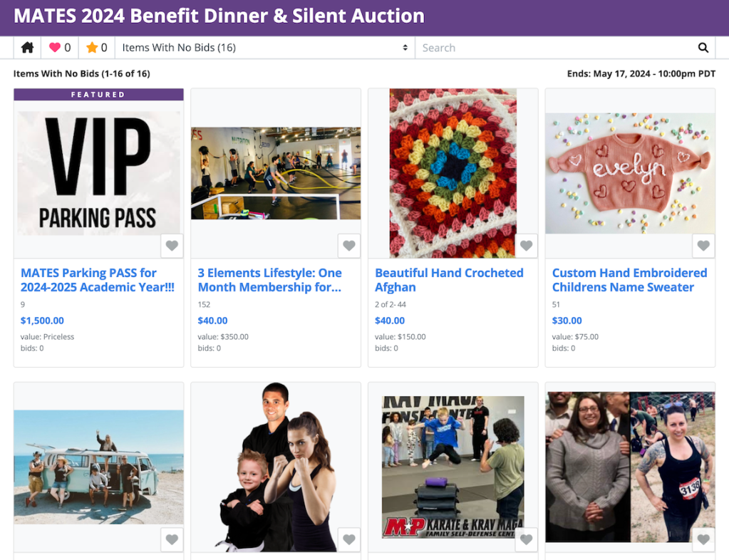Favorite the MATES Parking PASS item
Image resolution: width=729 pixels, height=560 pixels.
[172, 246]
